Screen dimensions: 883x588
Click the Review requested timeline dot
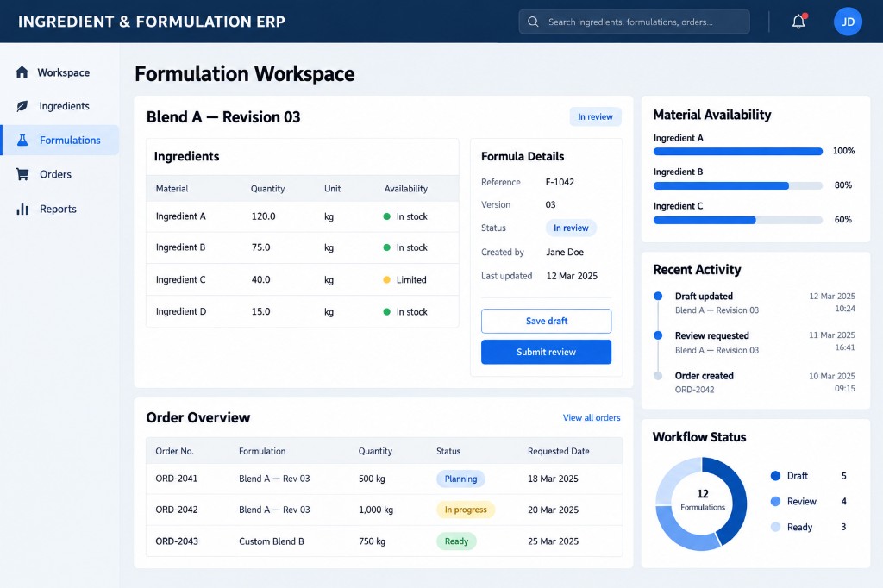pyautogui.click(x=658, y=335)
